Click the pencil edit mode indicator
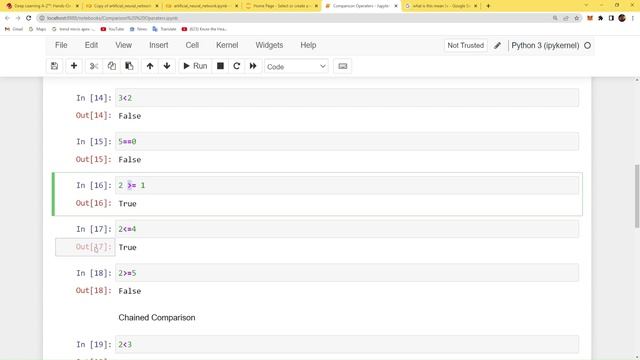Viewport: 640px width, 360px height. tap(497, 45)
